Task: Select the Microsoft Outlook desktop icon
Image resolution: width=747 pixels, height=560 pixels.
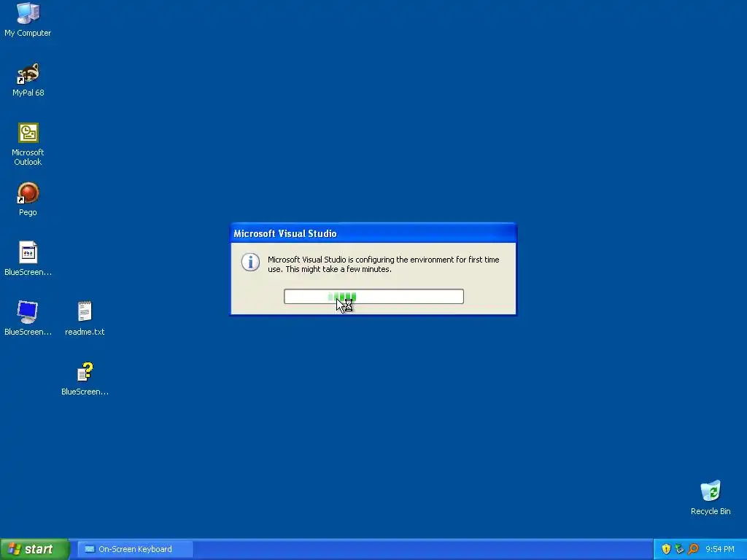Action: [28, 144]
